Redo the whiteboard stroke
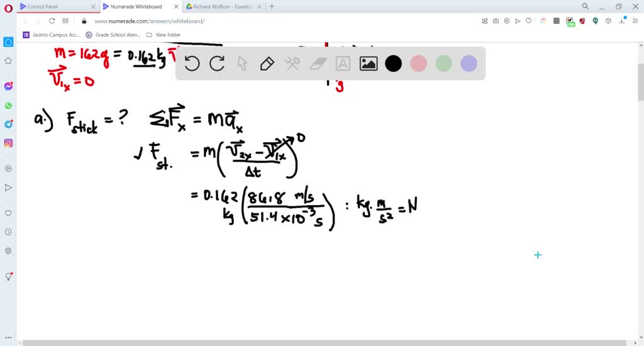Viewport: 644px width, 346px height. [217, 64]
